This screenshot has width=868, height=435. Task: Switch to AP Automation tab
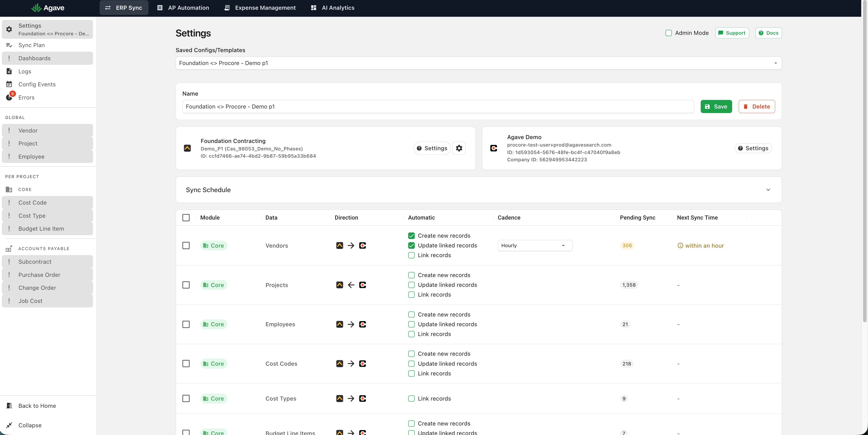point(183,8)
